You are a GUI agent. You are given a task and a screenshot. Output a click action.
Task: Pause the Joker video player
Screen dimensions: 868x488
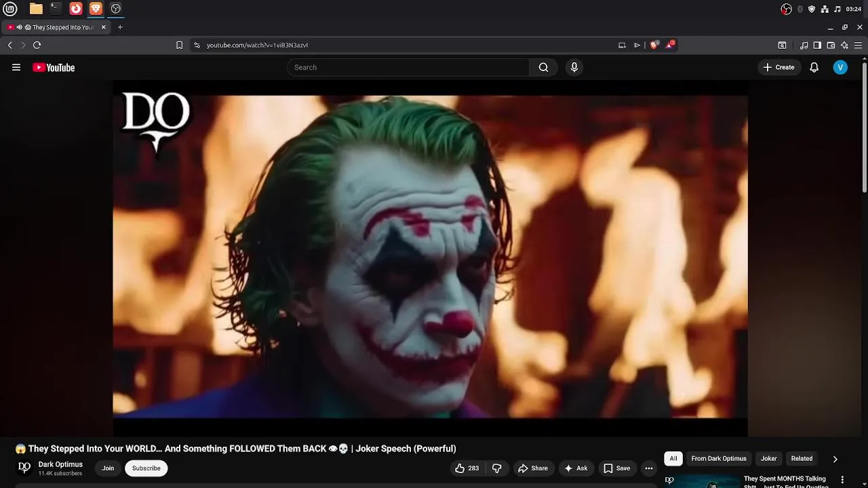click(x=430, y=258)
